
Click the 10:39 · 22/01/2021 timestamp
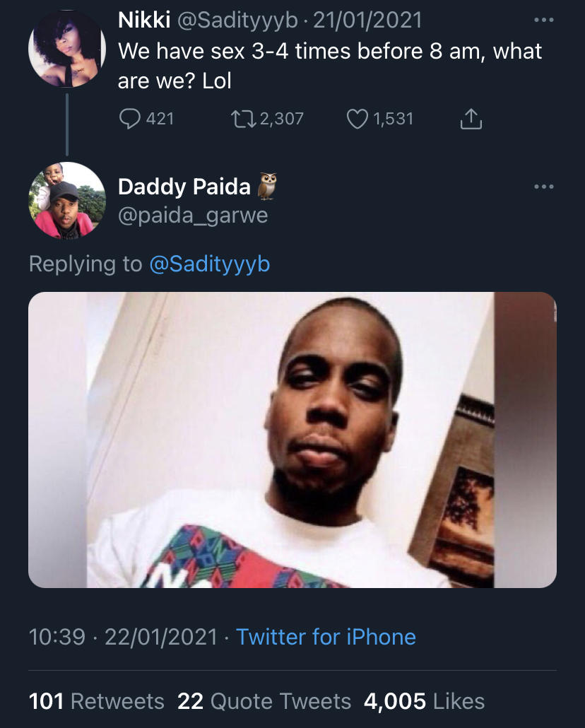(123, 637)
